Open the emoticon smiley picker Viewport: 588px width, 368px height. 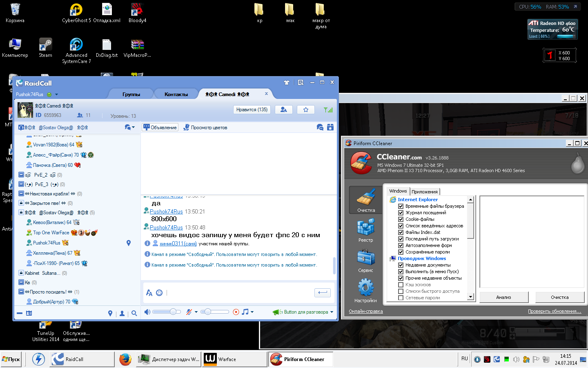point(159,293)
